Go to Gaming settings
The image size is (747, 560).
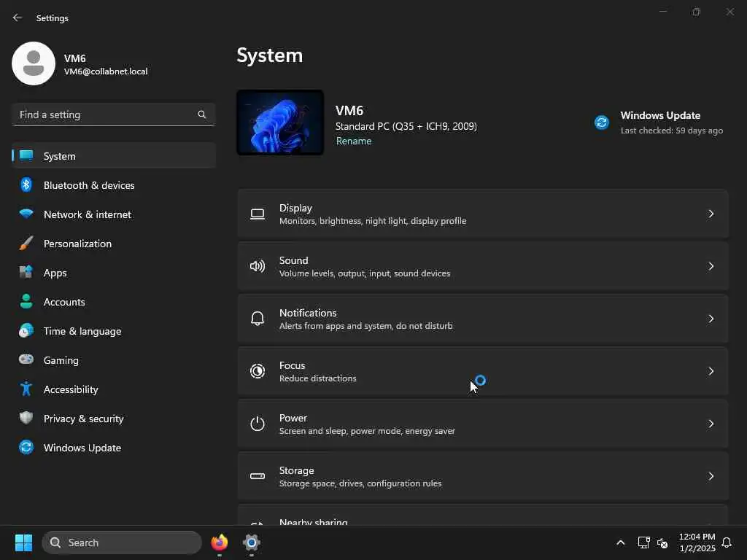pyautogui.click(x=114, y=360)
